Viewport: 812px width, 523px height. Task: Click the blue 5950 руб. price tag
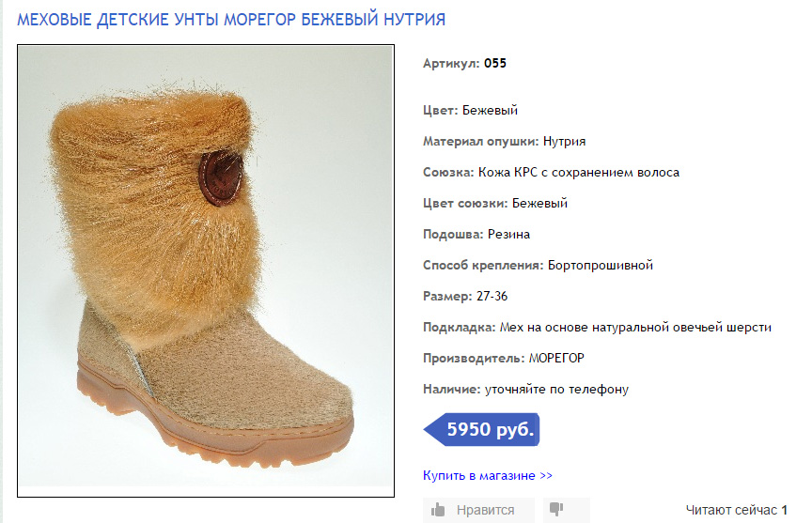[484, 430]
